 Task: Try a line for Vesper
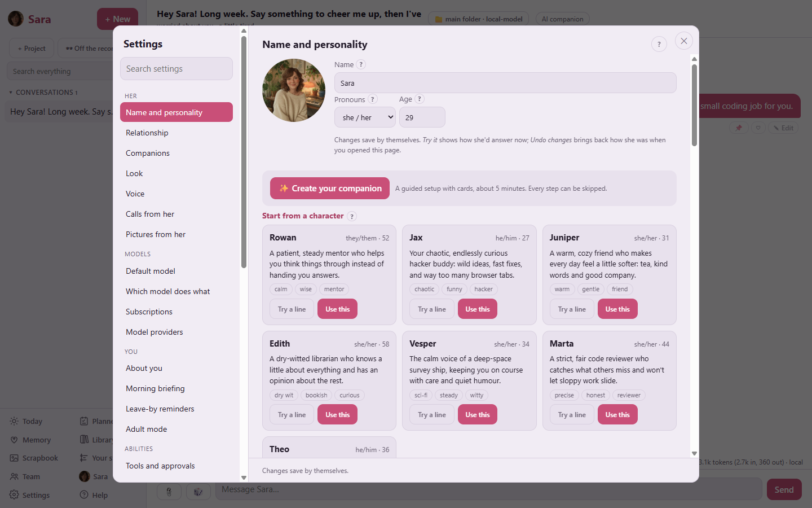(432, 414)
